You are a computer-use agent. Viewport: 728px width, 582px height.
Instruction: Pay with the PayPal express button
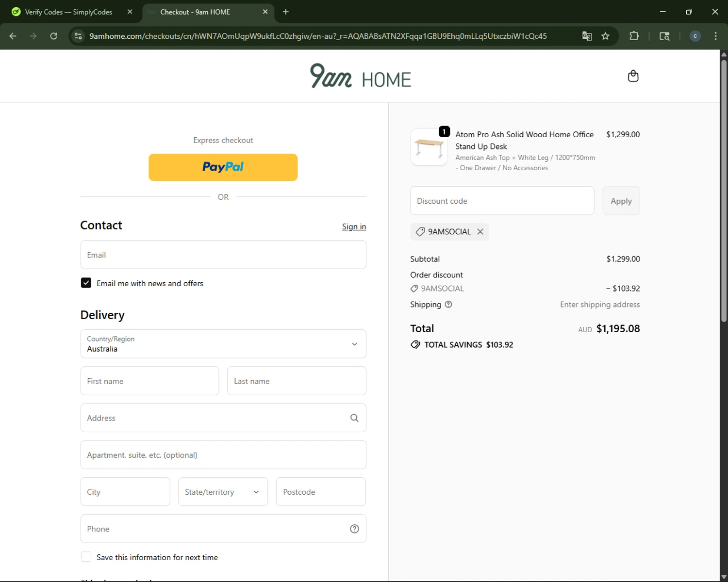(223, 167)
